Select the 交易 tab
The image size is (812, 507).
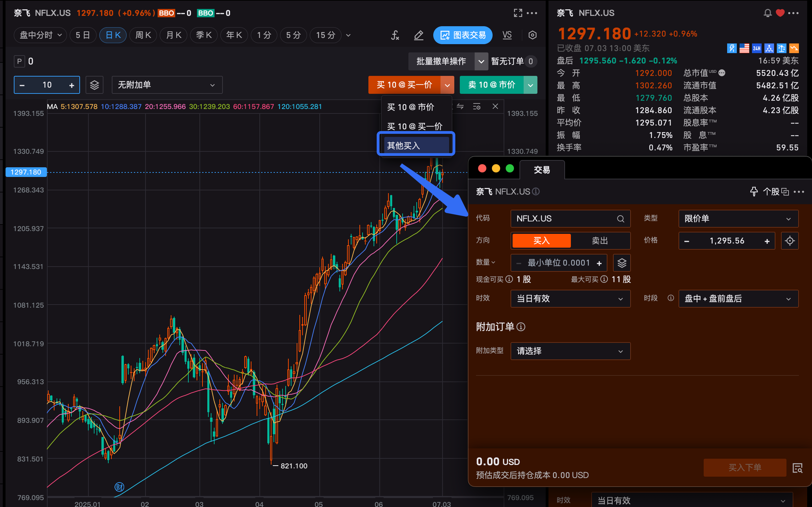(542, 170)
